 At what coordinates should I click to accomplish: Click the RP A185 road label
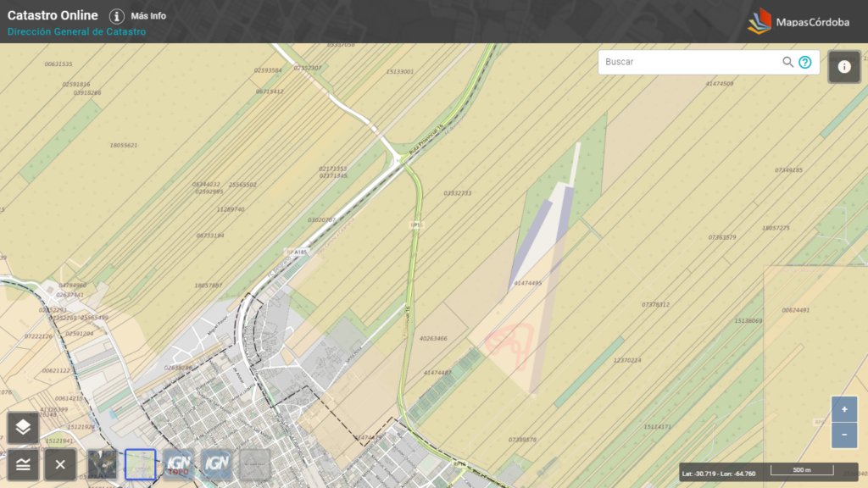(x=297, y=252)
